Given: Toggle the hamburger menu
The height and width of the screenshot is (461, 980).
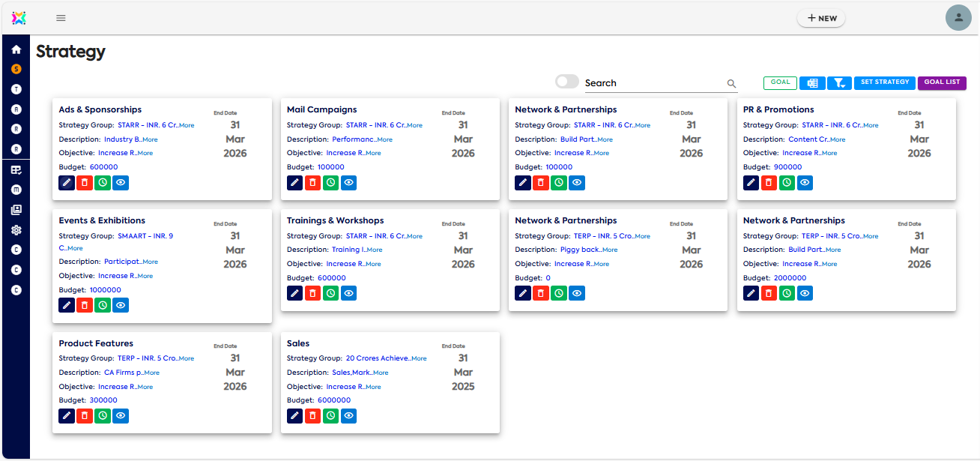Looking at the screenshot, I should (61, 18).
